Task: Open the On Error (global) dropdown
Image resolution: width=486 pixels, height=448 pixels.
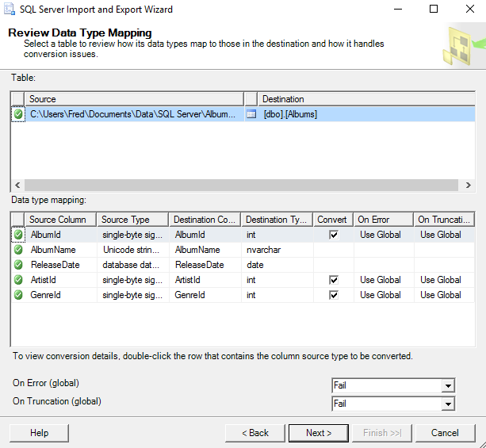Action: pos(448,385)
